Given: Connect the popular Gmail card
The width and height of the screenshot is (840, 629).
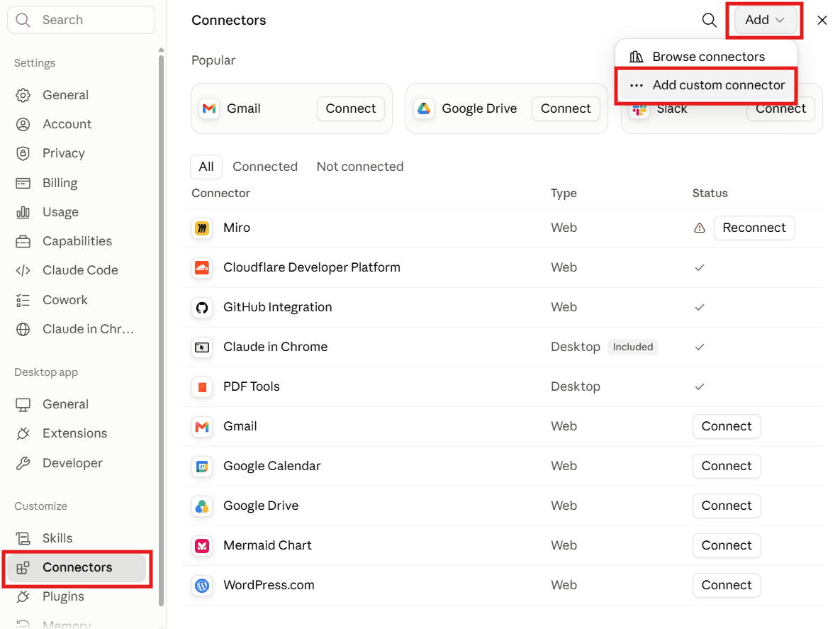Looking at the screenshot, I should (x=350, y=108).
